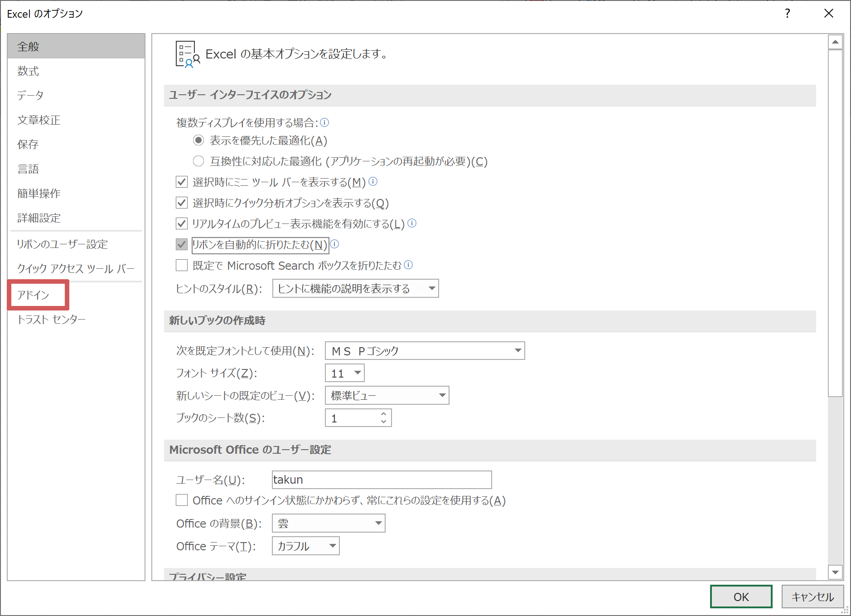Click the help question mark icon

click(x=788, y=14)
